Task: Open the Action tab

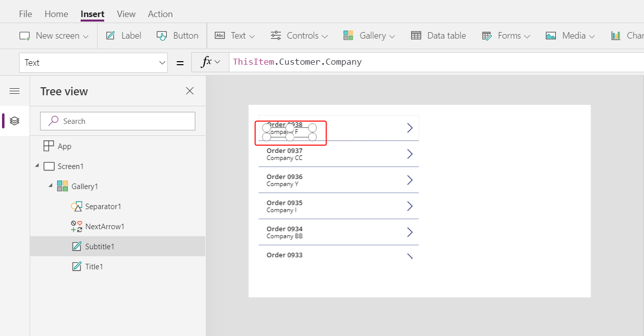Action: coord(160,14)
